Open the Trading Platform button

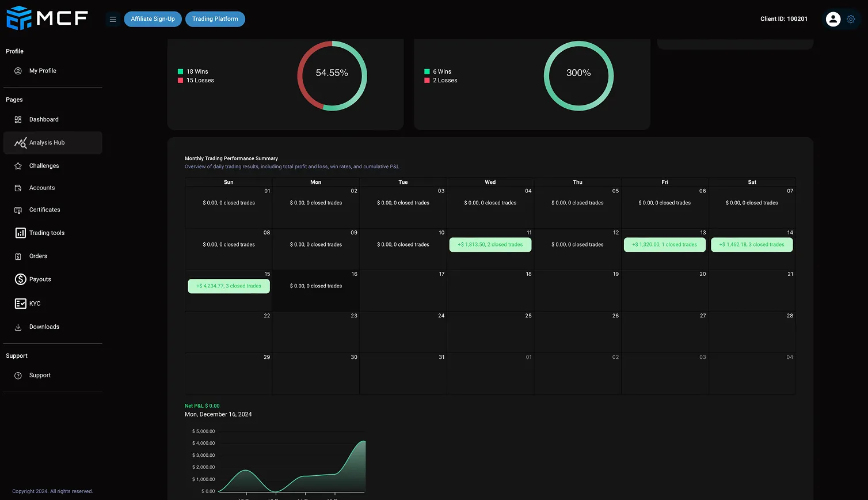(215, 19)
